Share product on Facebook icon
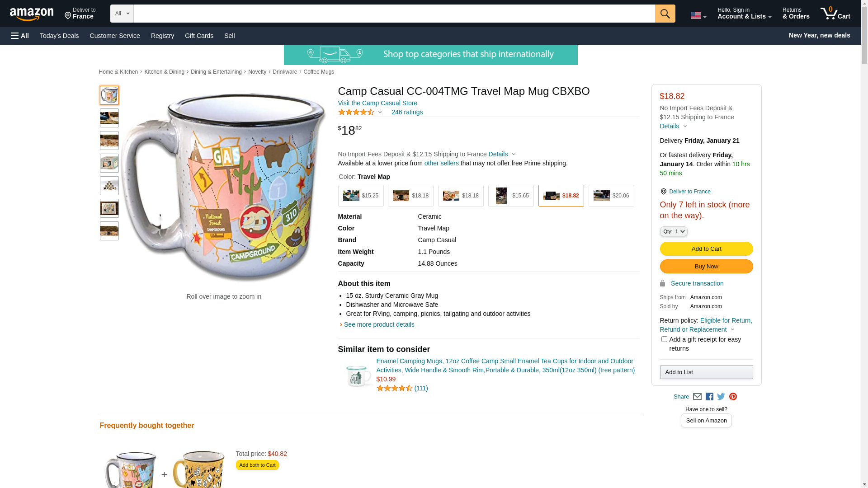 tap(709, 397)
